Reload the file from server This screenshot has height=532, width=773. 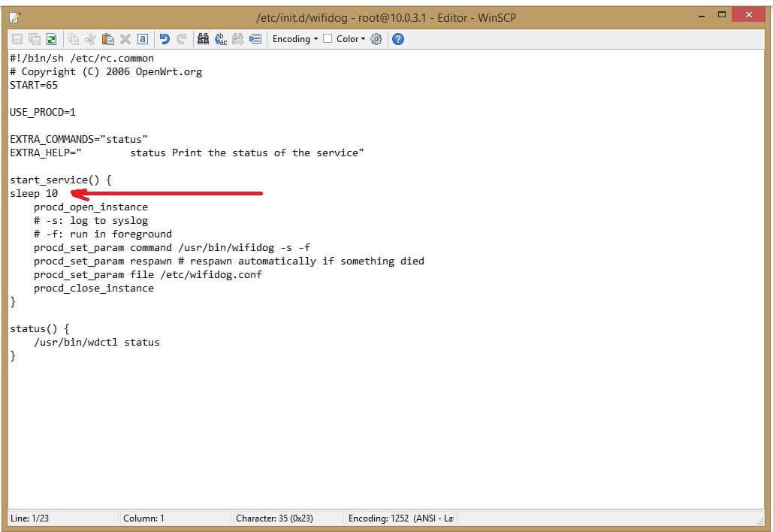coord(50,39)
